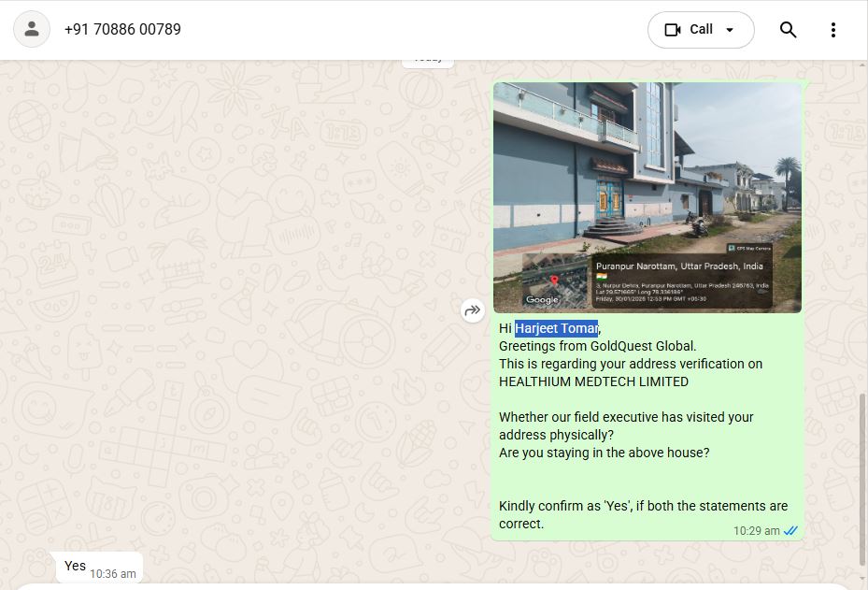Image resolution: width=868 pixels, height=590 pixels.
Task: Click text 'Greetings from GoldQuest Global.'
Action: (597, 346)
